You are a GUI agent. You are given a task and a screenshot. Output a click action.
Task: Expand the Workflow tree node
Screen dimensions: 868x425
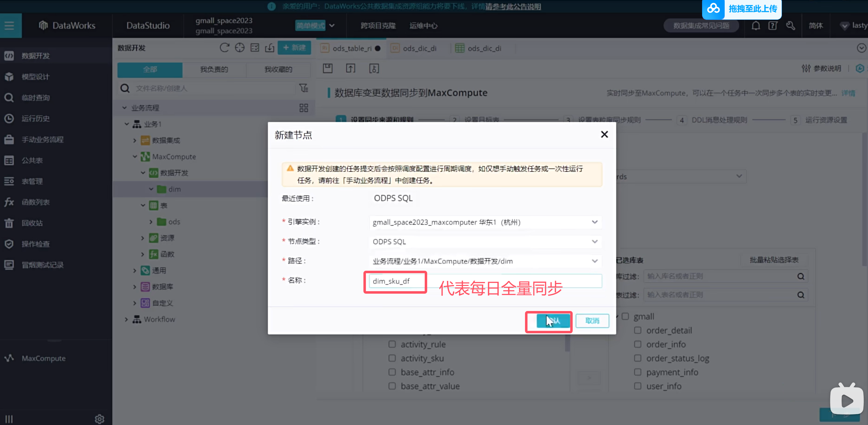click(x=126, y=319)
